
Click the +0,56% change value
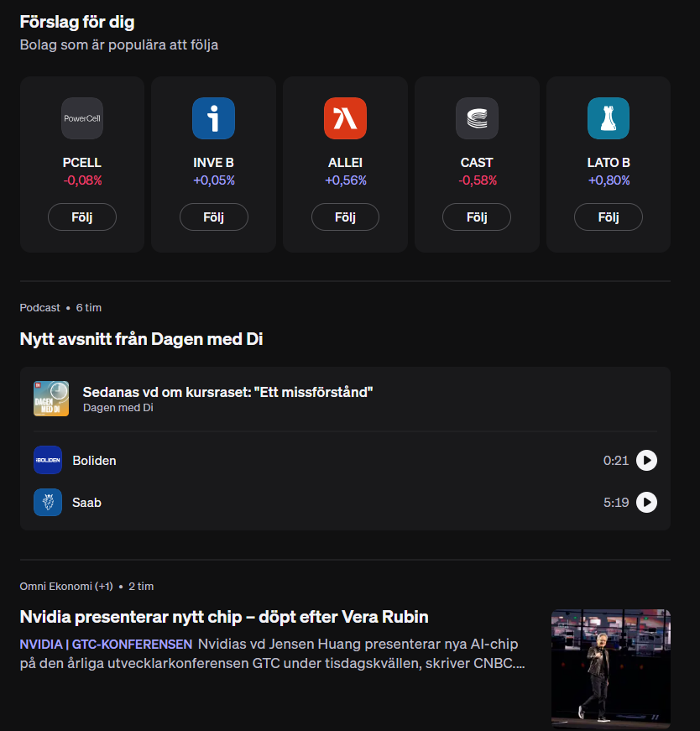pyautogui.click(x=346, y=180)
